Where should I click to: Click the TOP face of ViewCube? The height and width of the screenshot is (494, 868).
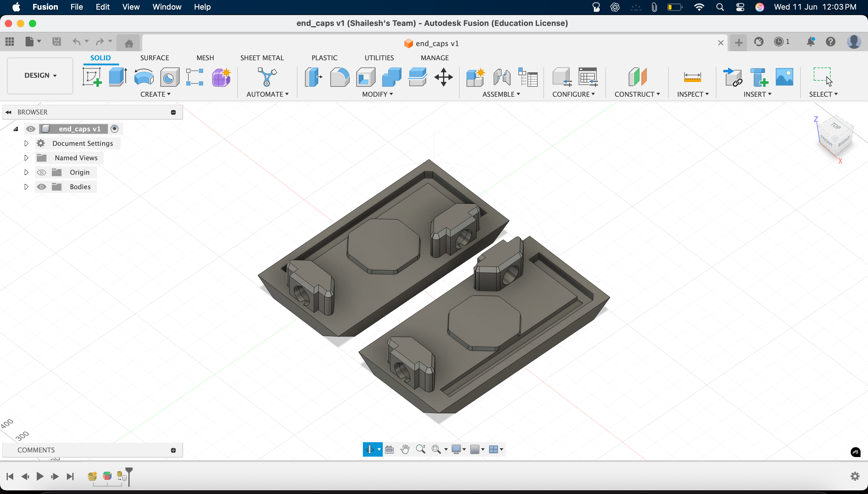[836, 126]
